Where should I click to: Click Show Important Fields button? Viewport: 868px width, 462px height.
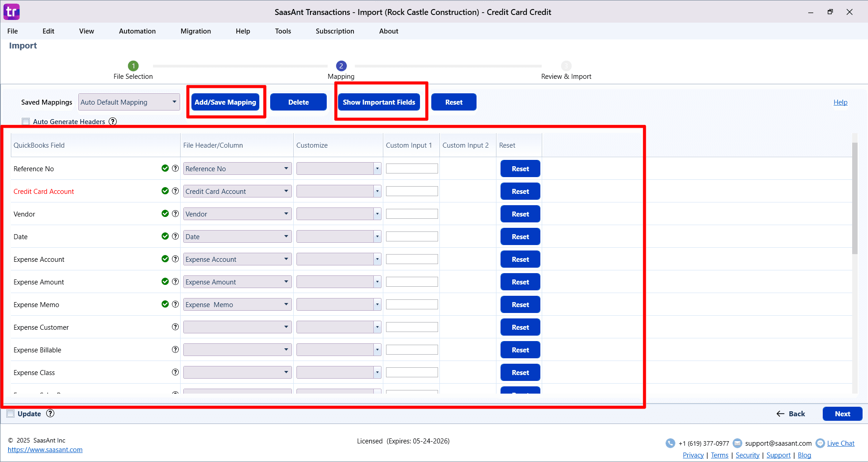[x=379, y=102]
